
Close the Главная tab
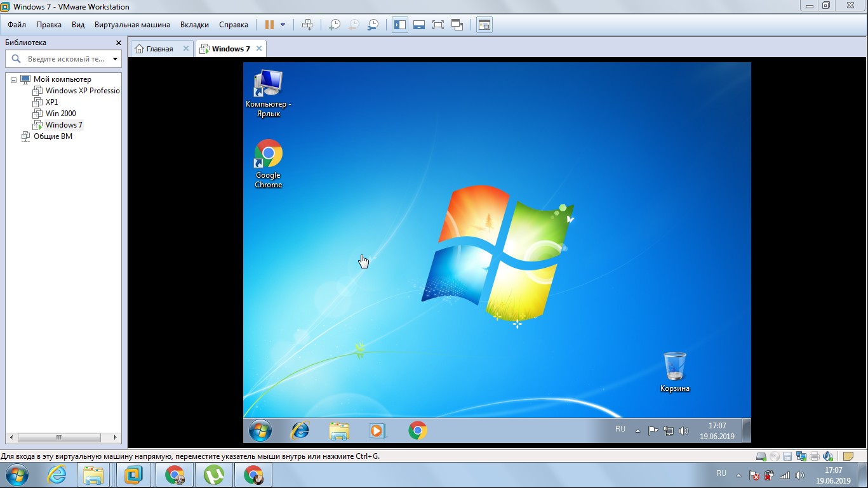click(x=186, y=48)
